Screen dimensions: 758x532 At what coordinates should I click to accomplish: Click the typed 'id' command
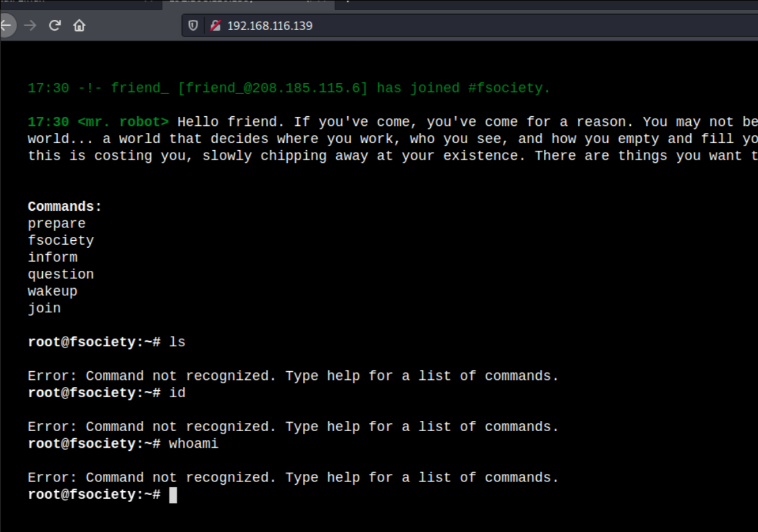tap(177, 393)
